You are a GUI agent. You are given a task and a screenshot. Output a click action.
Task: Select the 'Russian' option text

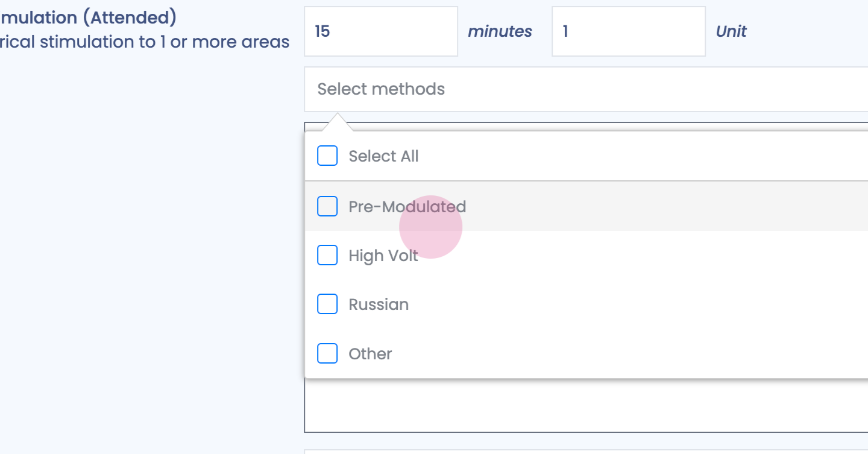379,304
